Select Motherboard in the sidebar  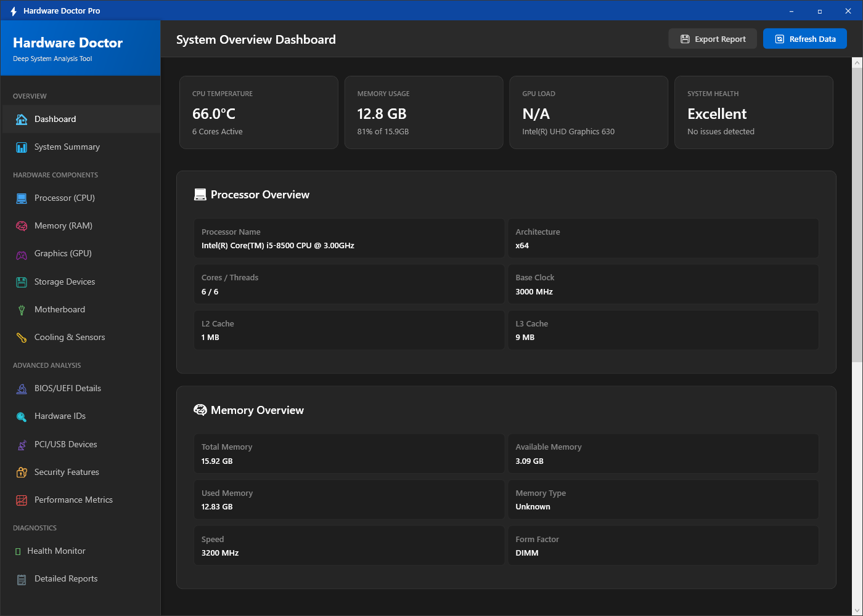(81, 310)
